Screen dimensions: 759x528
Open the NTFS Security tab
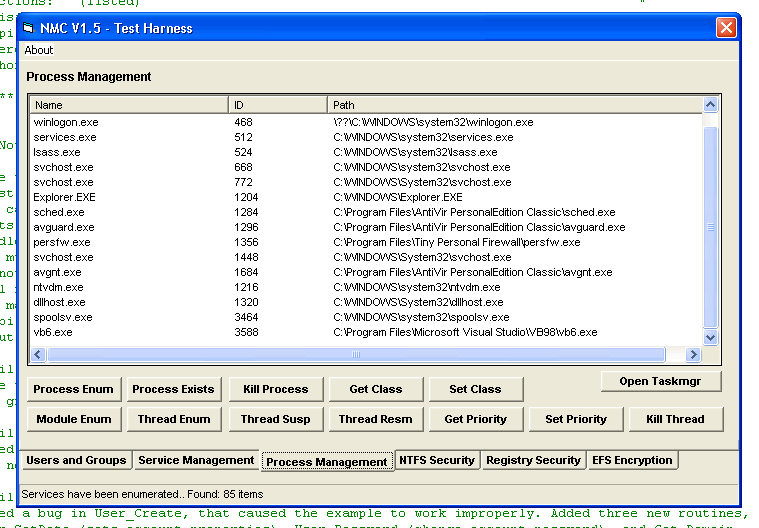tap(436, 460)
